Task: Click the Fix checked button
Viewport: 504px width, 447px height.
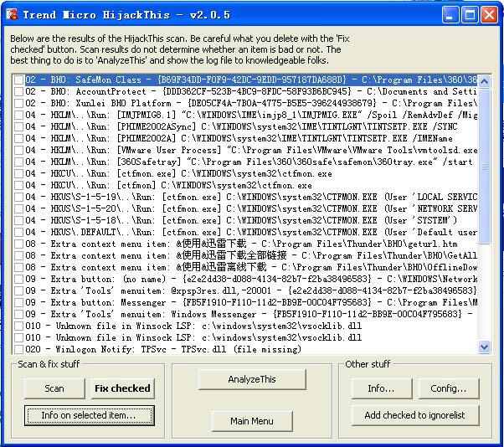Action: click(122, 388)
